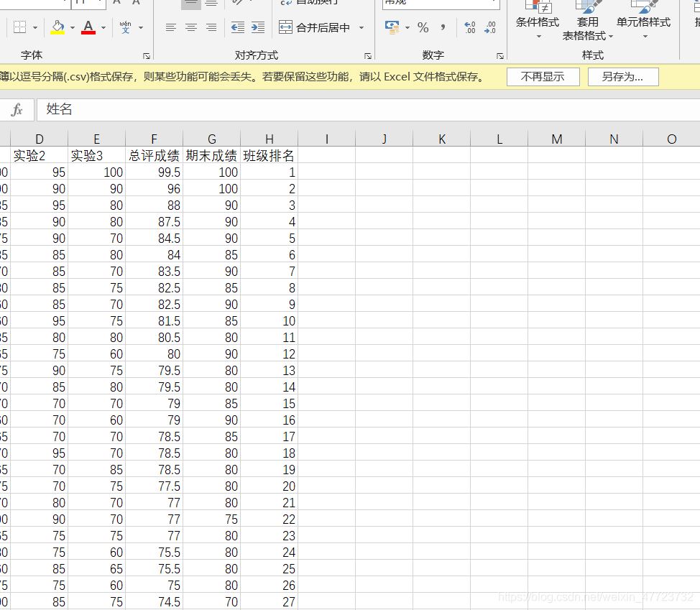This screenshot has width=700, height=610.
Task: Select column M header
Action: click(557, 139)
